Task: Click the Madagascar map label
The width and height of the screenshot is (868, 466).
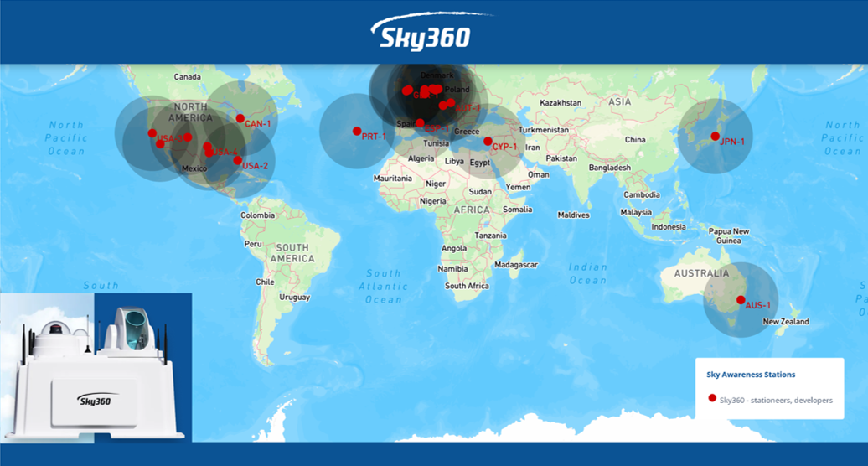Action: click(x=516, y=265)
